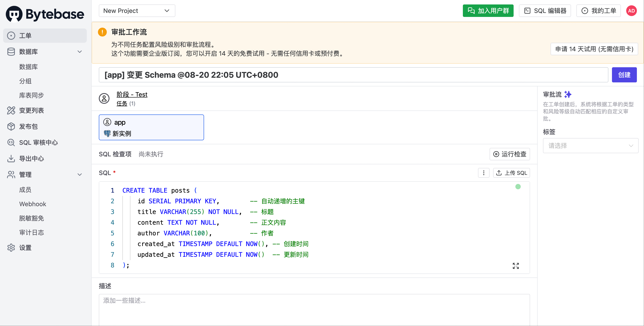Click the 创建 button
This screenshot has width=644, height=326.
(624, 75)
